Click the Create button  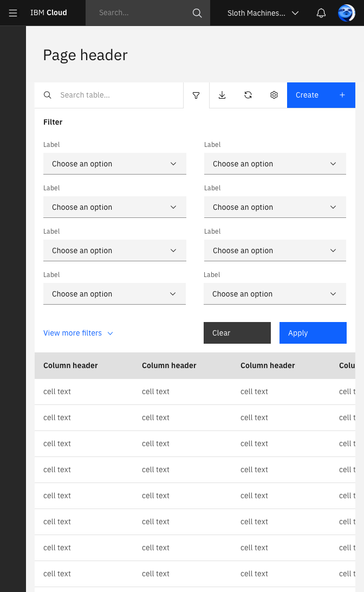pos(321,95)
